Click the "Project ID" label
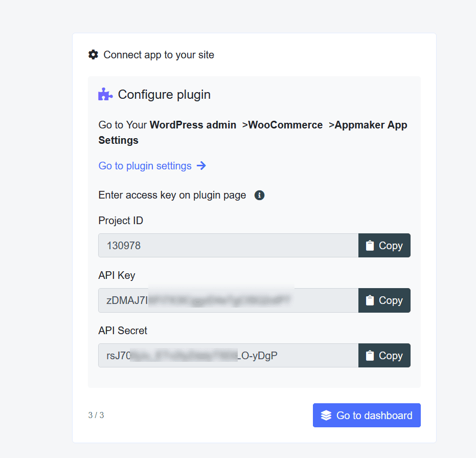 tap(121, 221)
